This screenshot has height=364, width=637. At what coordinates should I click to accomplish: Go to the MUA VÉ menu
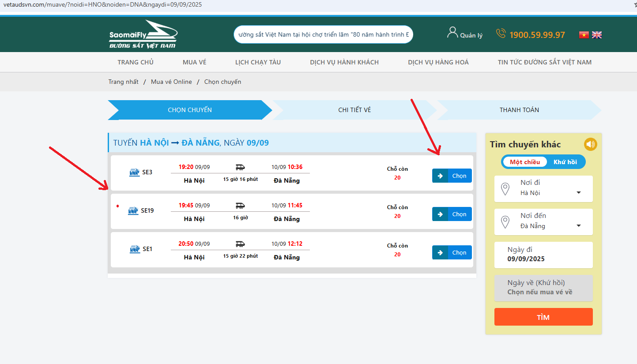[194, 62]
